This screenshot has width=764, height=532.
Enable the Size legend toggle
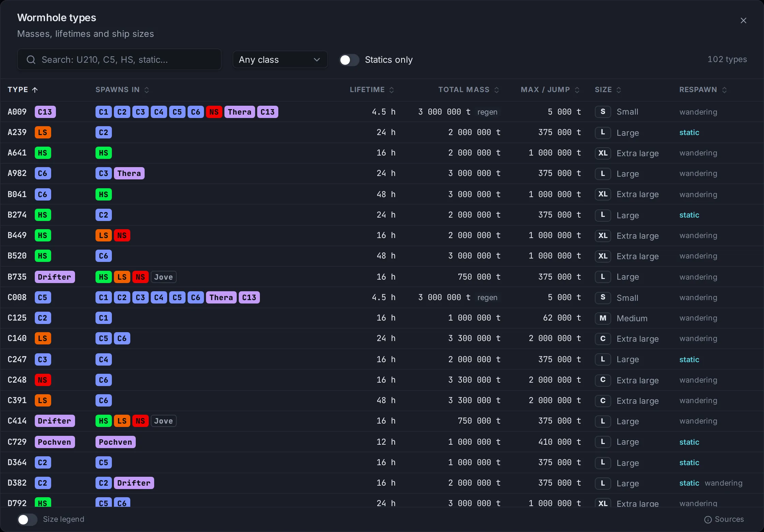tap(27, 519)
